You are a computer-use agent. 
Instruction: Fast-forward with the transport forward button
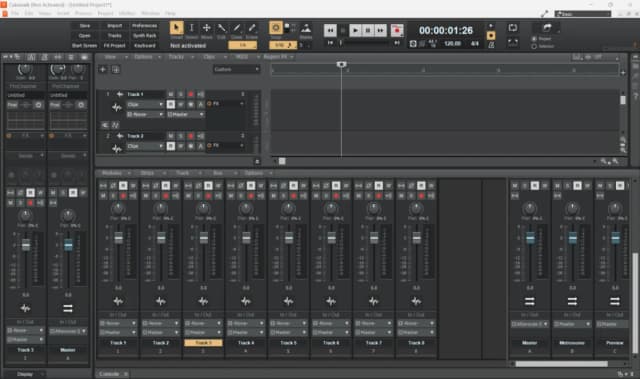(380, 31)
